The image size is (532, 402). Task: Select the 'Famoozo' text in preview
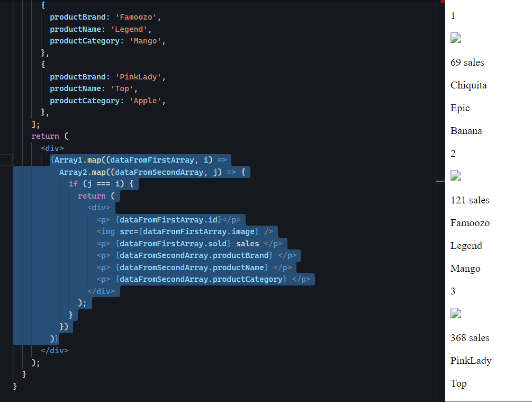(470, 223)
